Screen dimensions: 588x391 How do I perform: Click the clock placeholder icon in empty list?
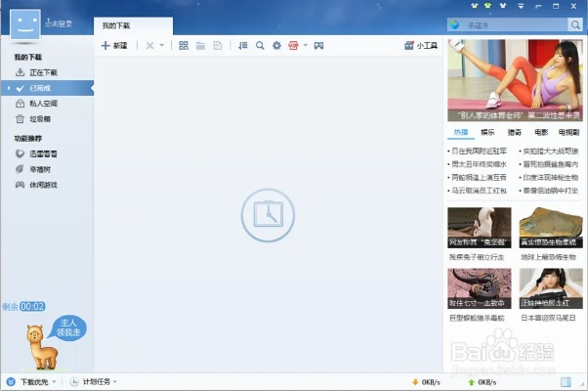(268, 215)
